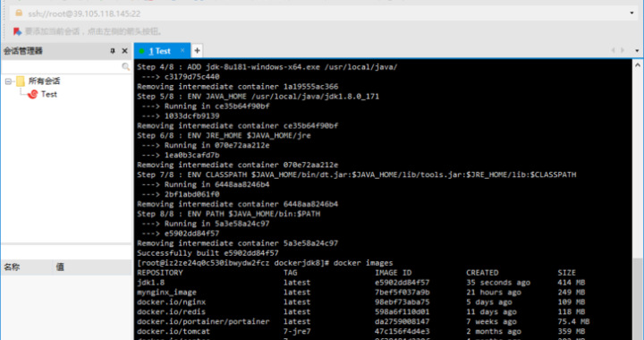This screenshot has height=340, width=644.
Task: Pin the session manager panel
Action: click(x=113, y=51)
